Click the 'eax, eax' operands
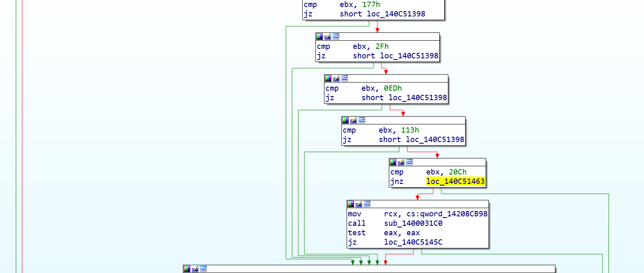The height and width of the screenshot is (273, 644). [402, 233]
